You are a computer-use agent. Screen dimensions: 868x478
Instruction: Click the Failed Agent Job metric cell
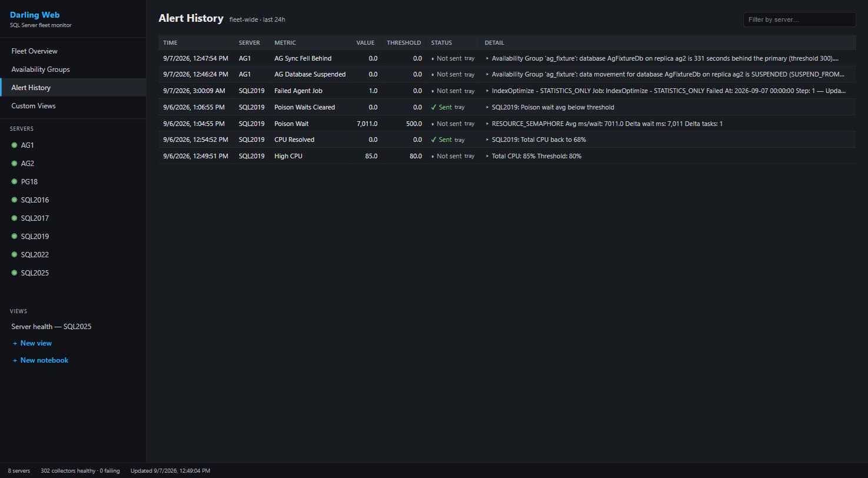point(298,91)
